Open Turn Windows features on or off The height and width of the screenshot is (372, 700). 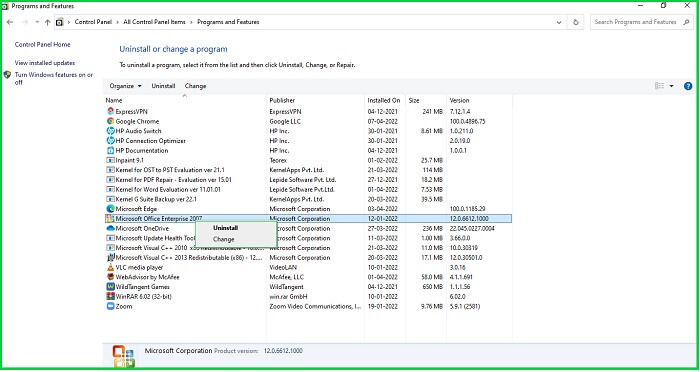pyautogui.click(x=54, y=79)
